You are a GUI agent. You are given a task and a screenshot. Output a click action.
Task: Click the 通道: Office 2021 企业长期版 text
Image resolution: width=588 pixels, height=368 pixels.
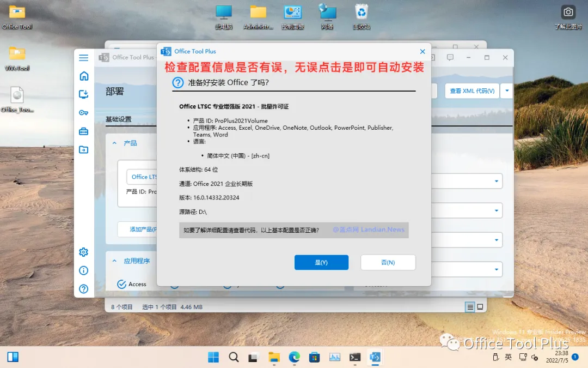point(216,184)
